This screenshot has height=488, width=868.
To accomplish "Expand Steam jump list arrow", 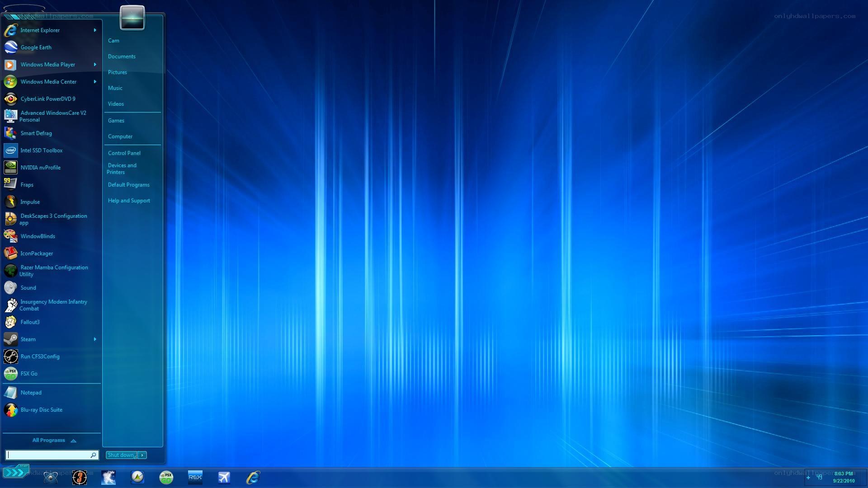I will [x=95, y=339].
